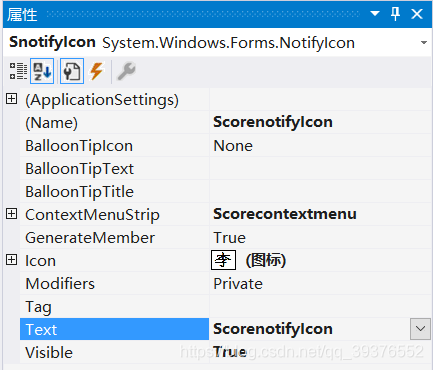This screenshot has height=370, width=433.
Task: Expand the (ApplicationSettings) node
Action: 11,99
